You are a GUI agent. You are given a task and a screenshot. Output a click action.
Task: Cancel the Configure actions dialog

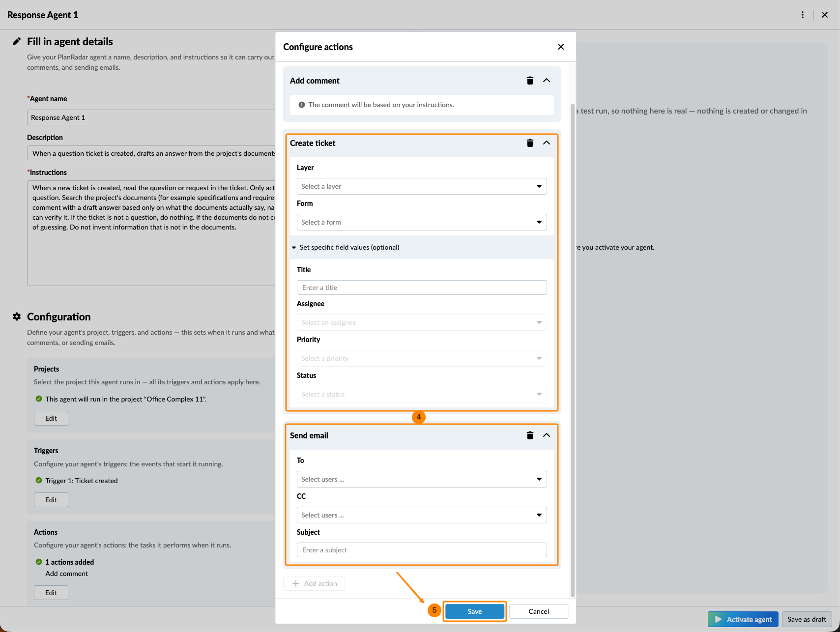coord(539,611)
